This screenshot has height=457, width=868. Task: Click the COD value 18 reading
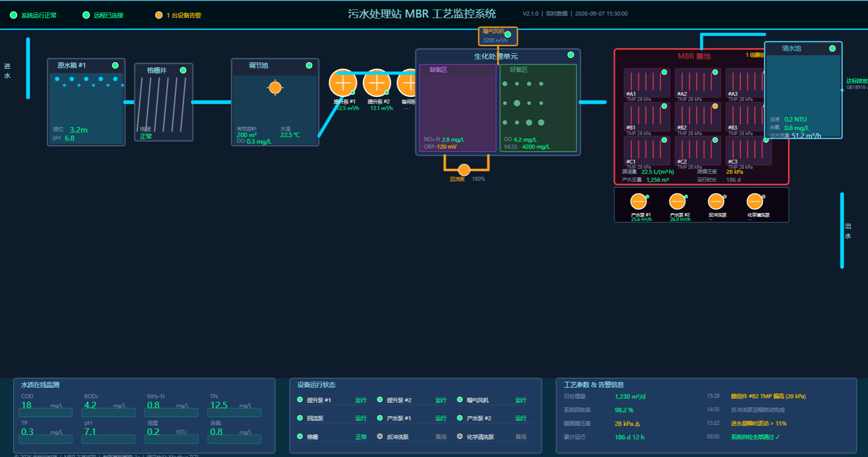[26, 405]
